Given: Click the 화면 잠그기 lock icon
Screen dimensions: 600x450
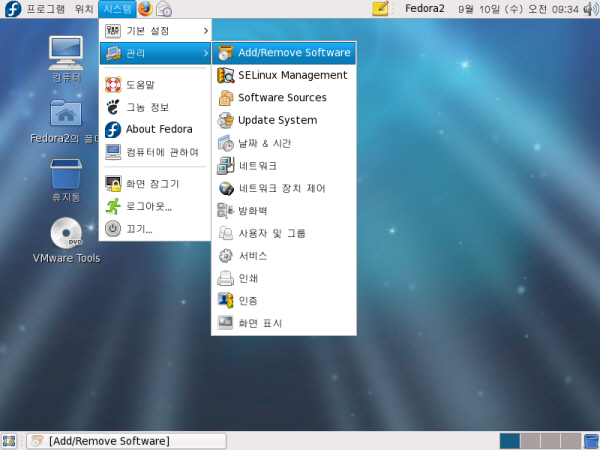Looking at the screenshot, I should (x=113, y=184).
